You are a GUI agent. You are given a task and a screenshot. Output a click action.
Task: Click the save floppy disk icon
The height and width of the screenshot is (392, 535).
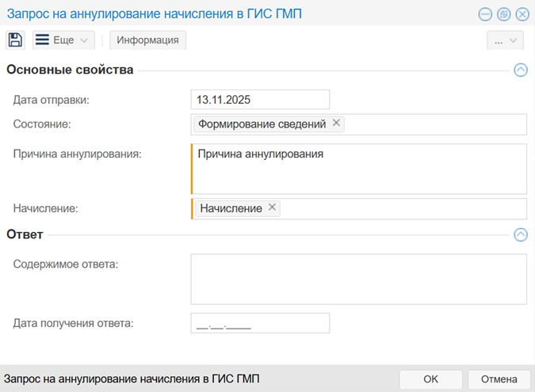16,40
